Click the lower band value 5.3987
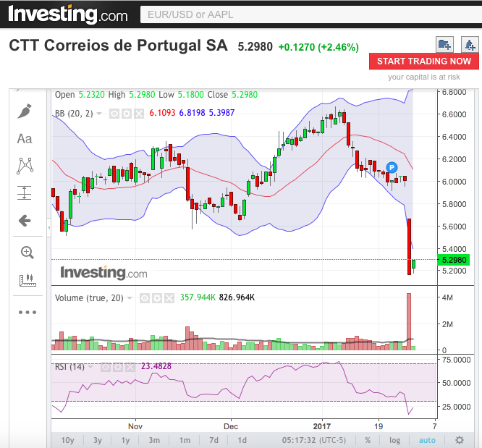 tap(221, 113)
